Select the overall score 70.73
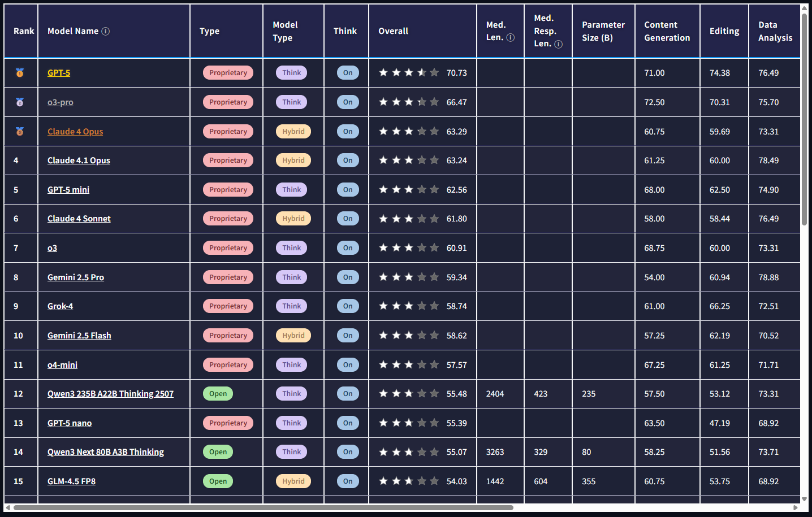812x517 pixels. (x=457, y=73)
